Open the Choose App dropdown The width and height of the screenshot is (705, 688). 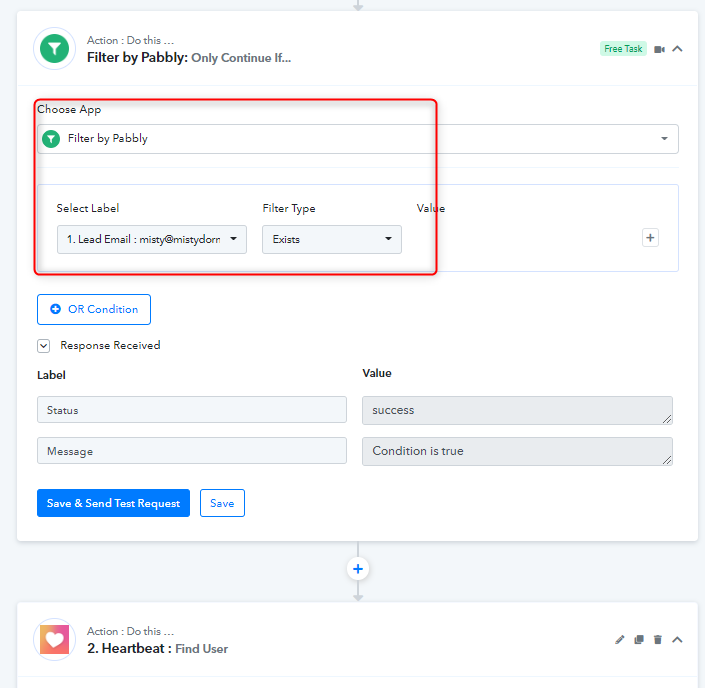(x=357, y=138)
